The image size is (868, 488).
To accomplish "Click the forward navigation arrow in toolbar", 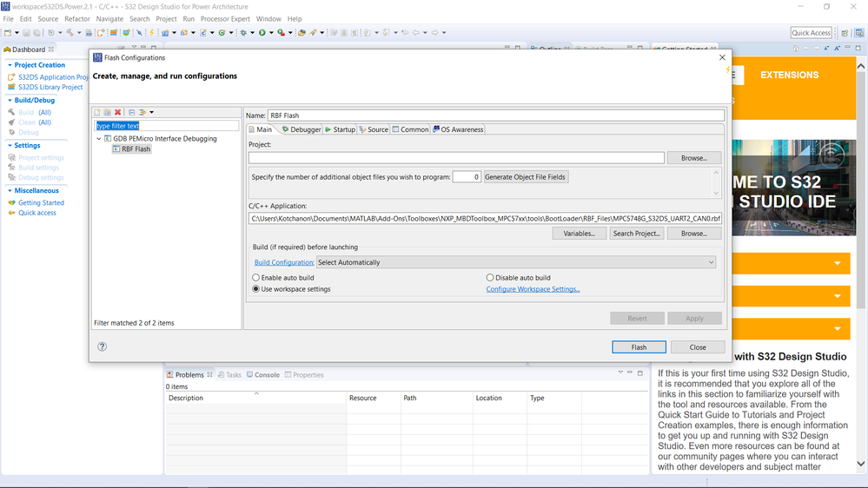I will (x=434, y=33).
